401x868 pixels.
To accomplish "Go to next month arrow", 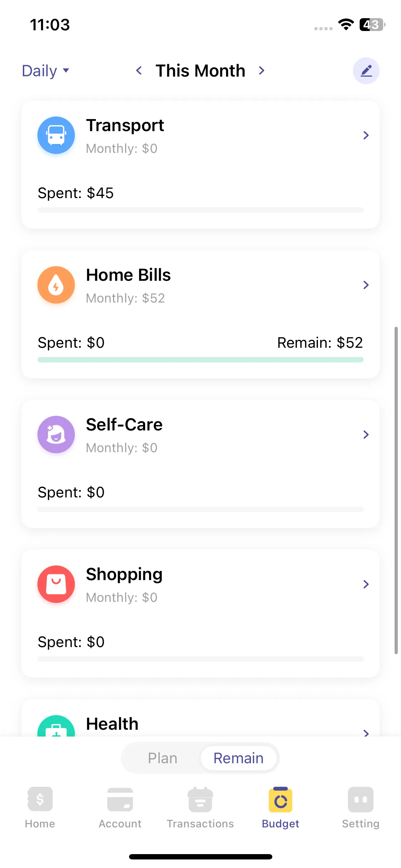I will 262,71.
